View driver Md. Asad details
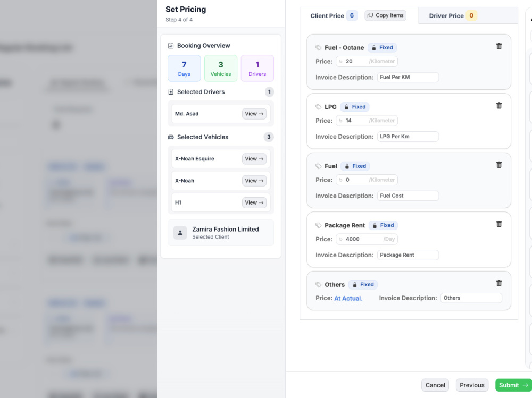Image resolution: width=532 pixels, height=398 pixels. tap(254, 114)
